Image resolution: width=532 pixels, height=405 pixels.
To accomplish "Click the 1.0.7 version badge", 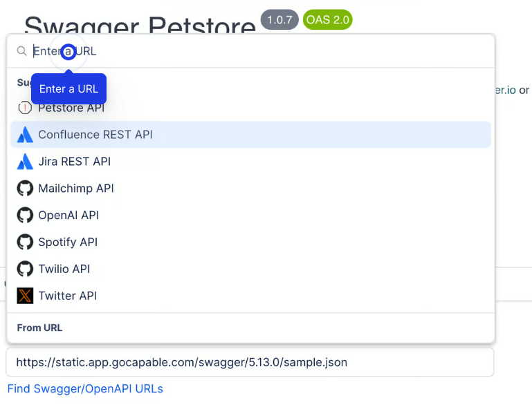I will 279,20.
